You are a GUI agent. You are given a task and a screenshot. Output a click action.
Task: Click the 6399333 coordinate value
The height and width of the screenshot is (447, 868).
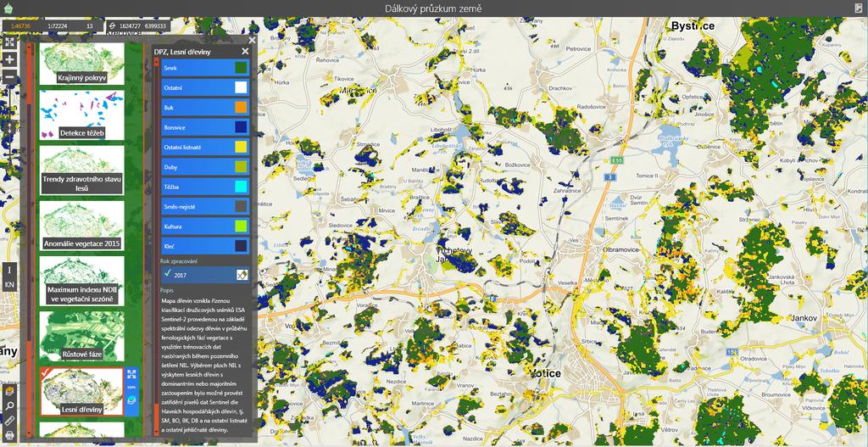pyautogui.click(x=156, y=25)
